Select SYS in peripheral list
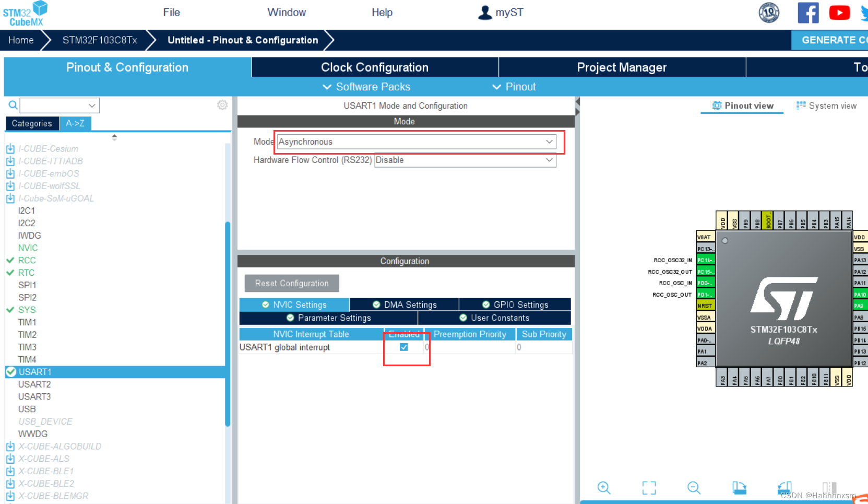Screen dimensions: 868x504 (27, 310)
